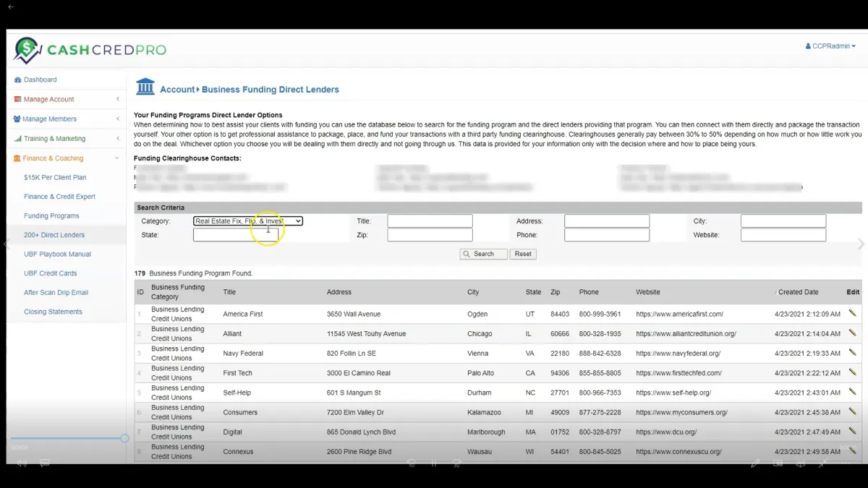Click the 3650 Wall Avenue address cell
The width and height of the screenshot is (868, 488).
(354, 314)
